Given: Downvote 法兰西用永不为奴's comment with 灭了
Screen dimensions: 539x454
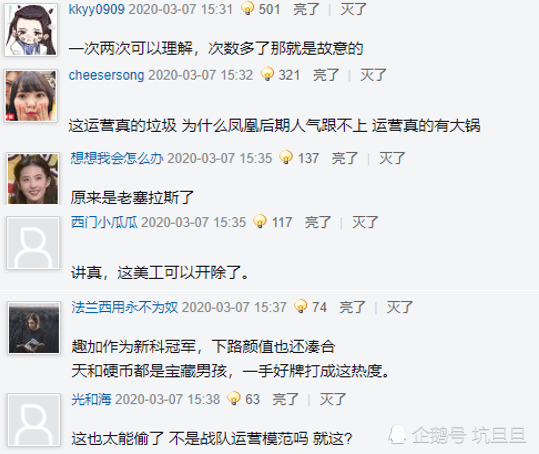Looking at the screenshot, I should [x=399, y=307].
